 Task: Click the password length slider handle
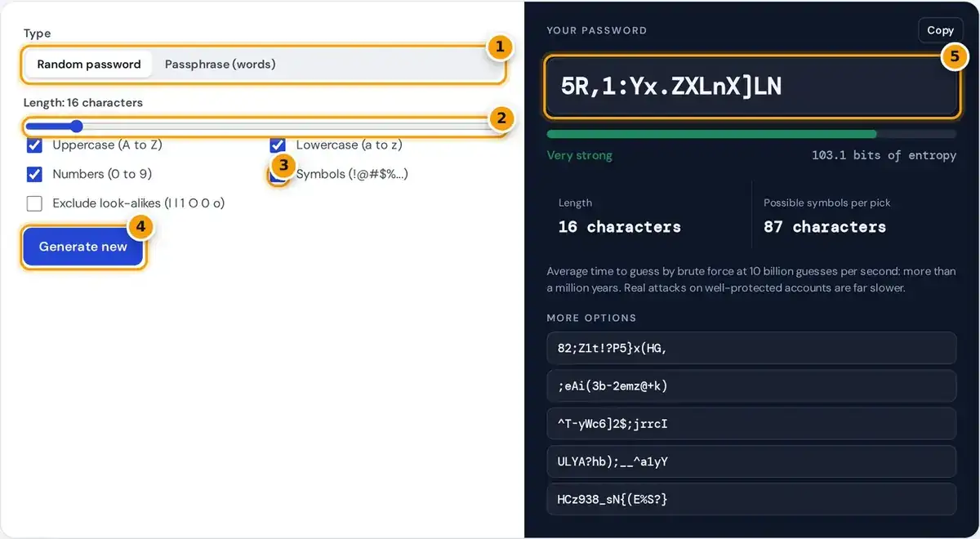coord(76,126)
